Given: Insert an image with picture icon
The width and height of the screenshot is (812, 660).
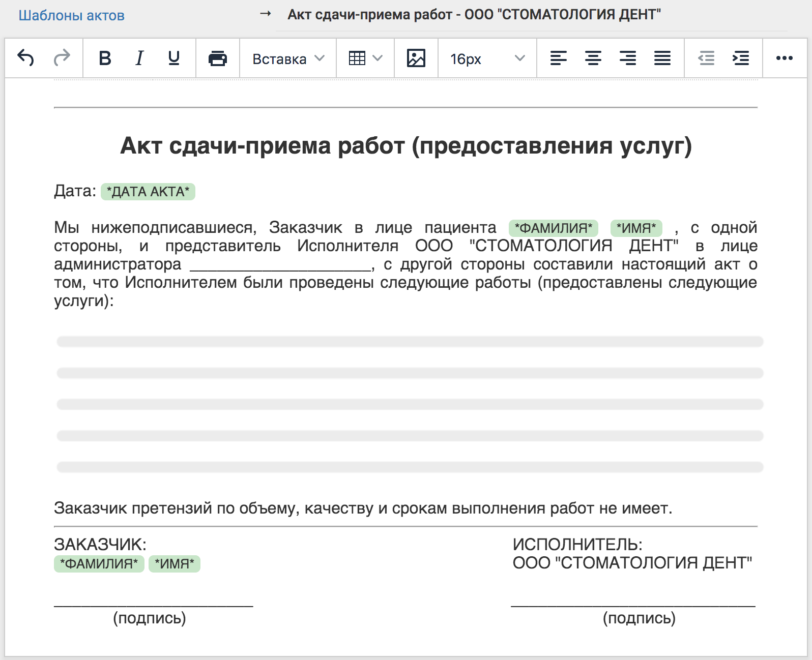Looking at the screenshot, I should tap(416, 58).
